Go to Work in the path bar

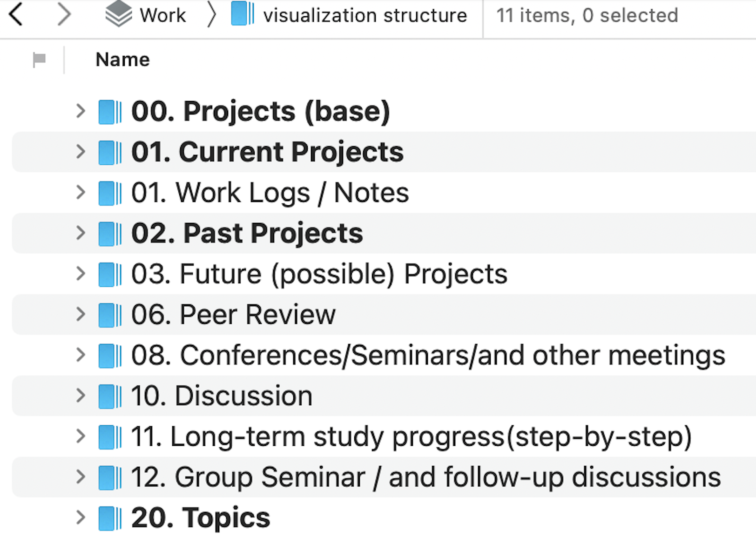tap(162, 15)
